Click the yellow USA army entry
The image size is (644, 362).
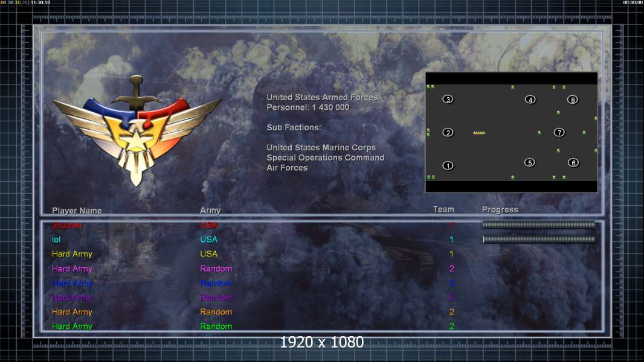pos(208,254)
